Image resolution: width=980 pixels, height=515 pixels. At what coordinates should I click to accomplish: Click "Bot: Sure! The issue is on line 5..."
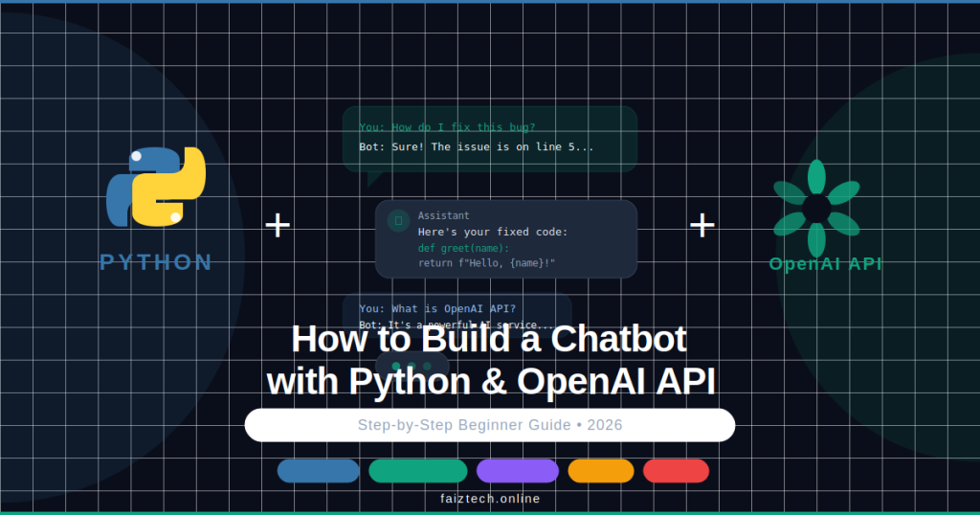pyautogui.click(x=477, y=146)
